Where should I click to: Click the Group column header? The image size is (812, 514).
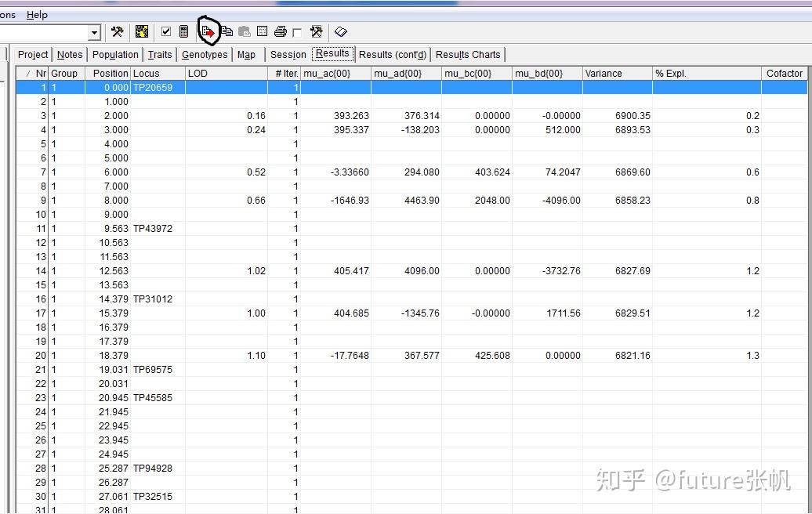pos(67,74)
